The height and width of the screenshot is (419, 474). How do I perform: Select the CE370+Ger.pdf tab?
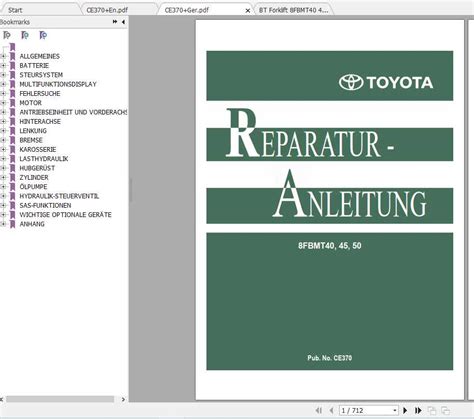187,10
